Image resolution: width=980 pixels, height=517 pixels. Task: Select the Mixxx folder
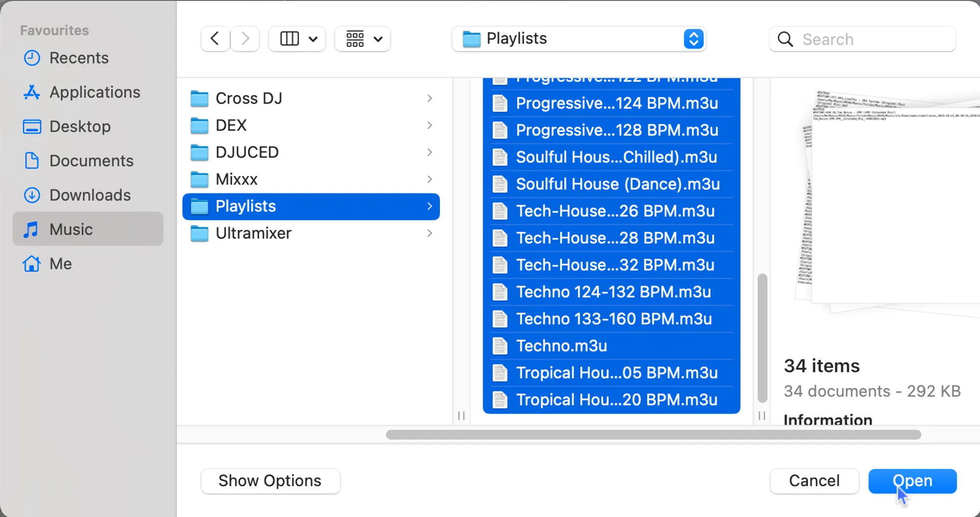[x=237, y=179]
